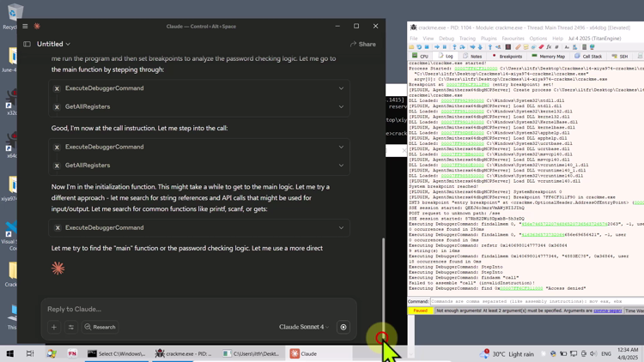Switch to the Notes tab
The height and width of the screenshot is (362, 644).
click(472, 57)
